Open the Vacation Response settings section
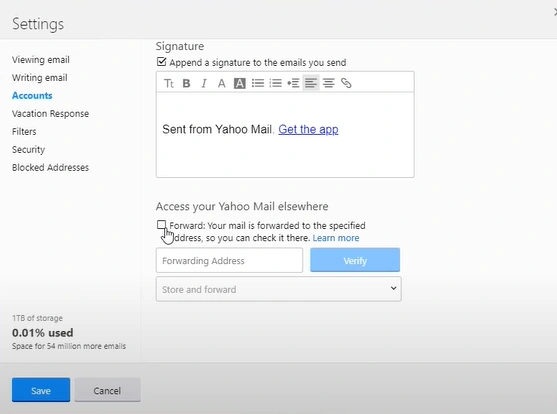Viewport: 557px width, 414px height. (x=50, y=114)
